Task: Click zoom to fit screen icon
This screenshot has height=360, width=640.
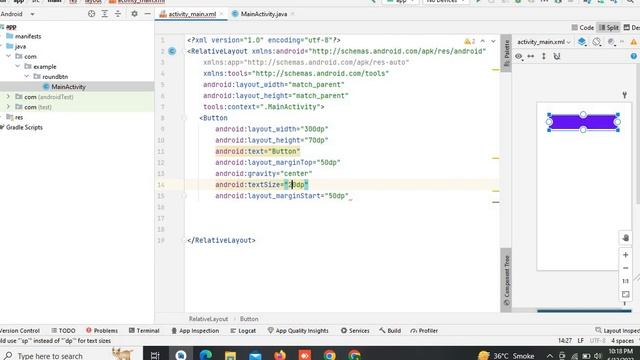Action: [x=625, y=294]
